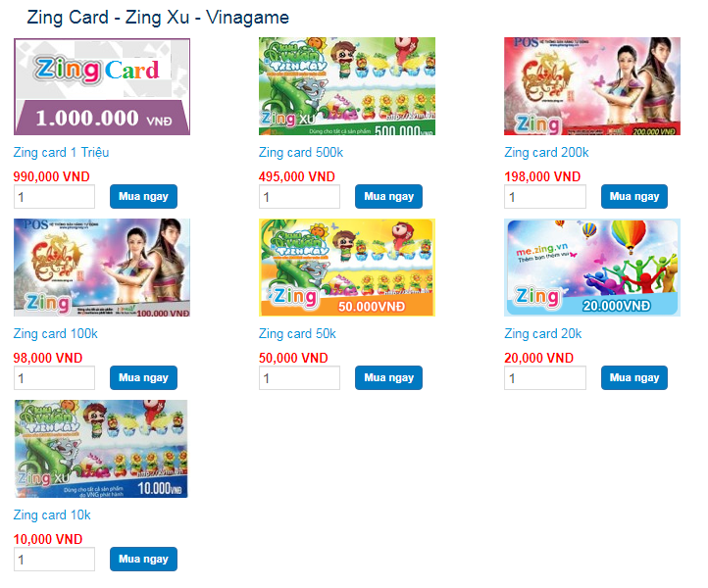Follow the Zing card 200k link
Viewport: 708px width, 588px height.
pyautogui.click(x=546, y=153)
